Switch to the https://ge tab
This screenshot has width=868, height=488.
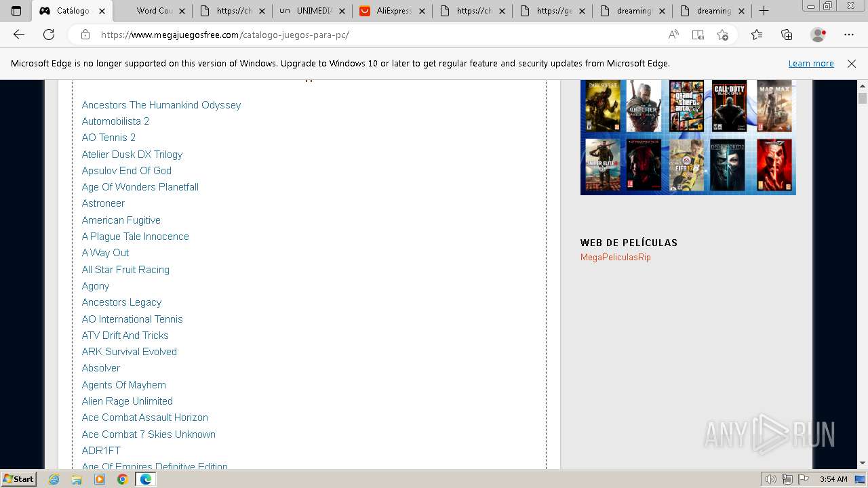click(553, 11)
